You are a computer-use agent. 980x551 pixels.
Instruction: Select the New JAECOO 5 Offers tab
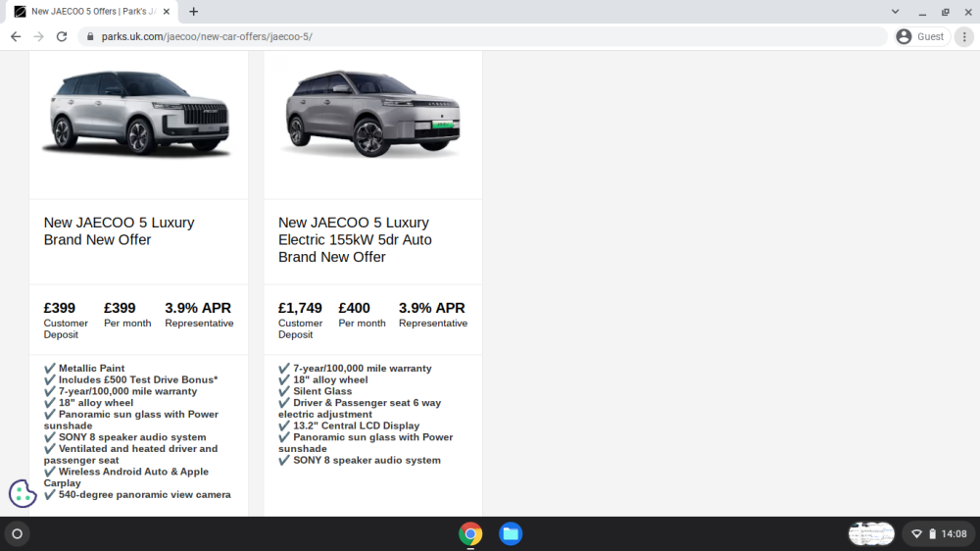pos(92,12)
